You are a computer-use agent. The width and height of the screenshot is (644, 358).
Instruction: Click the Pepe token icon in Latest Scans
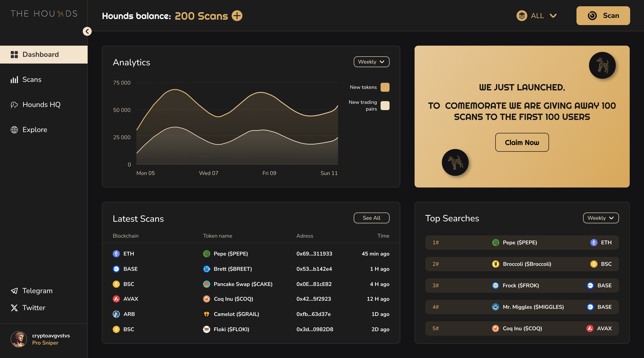pyautogui.click(x=206, y=254)
